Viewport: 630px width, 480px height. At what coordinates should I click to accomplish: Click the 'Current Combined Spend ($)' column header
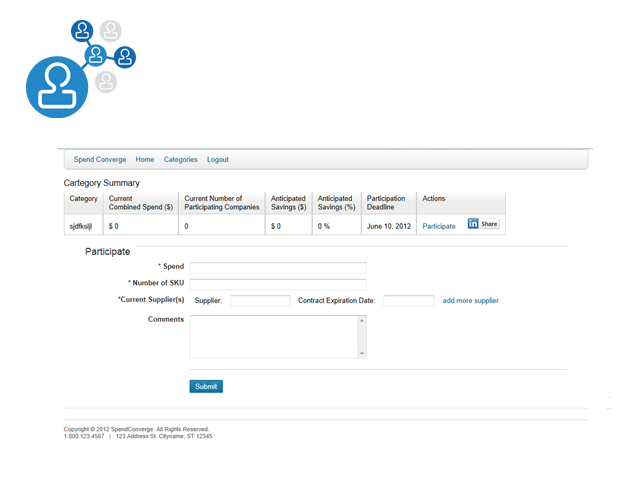pyautogui.click(x=141, y=203)
